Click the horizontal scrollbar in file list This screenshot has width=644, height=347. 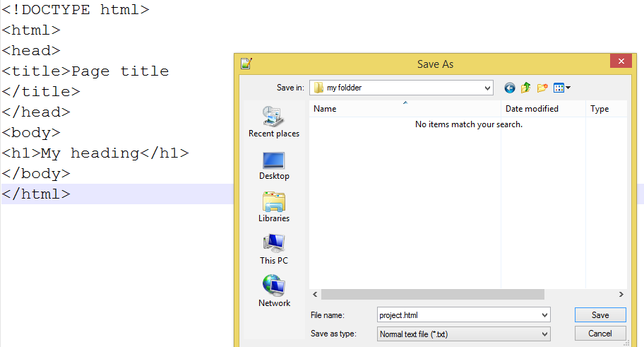[433, 294]
